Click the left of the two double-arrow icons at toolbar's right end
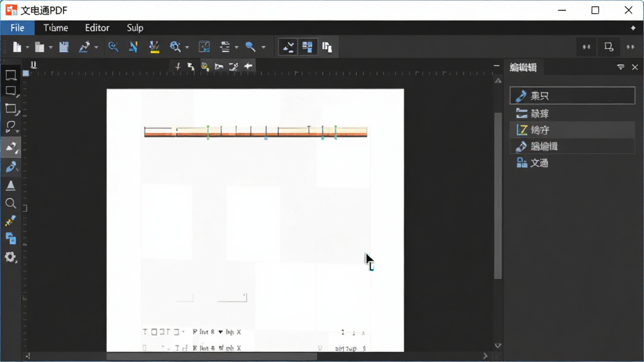The width and height of the screenshot is (644, 362). 586,47
